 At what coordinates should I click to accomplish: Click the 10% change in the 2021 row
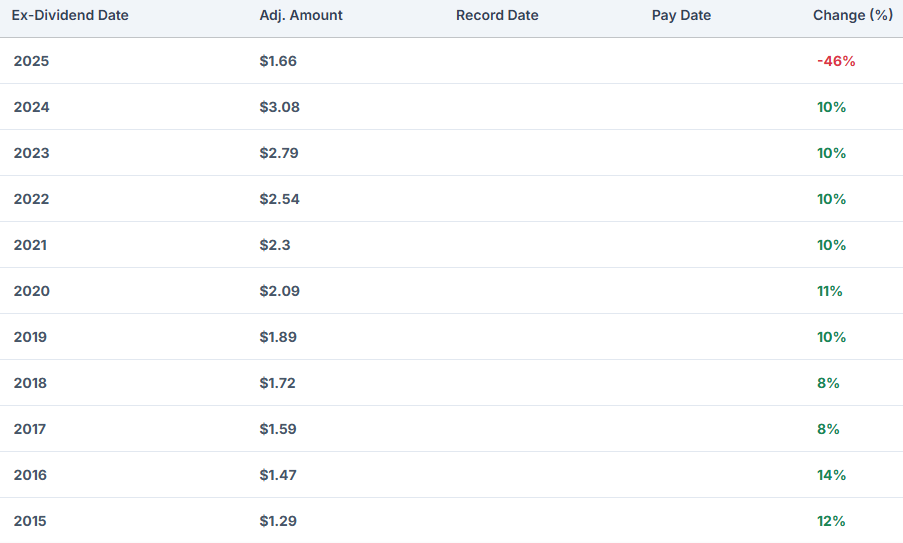[831, 245]
